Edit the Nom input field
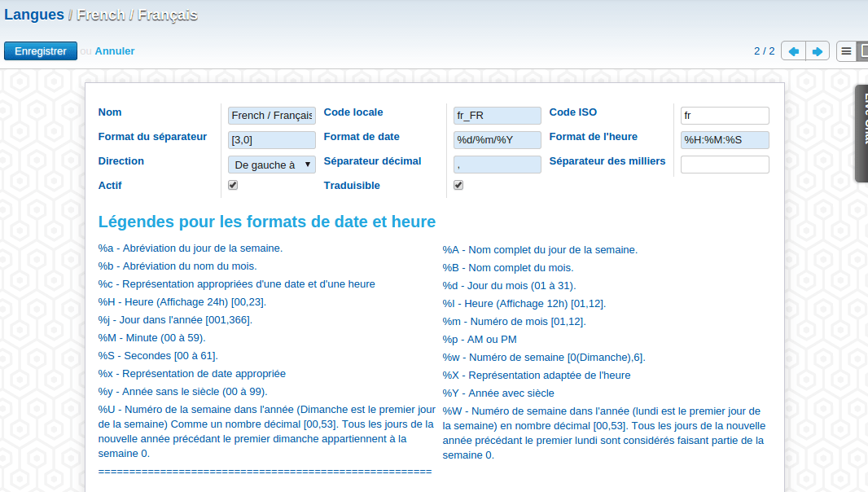This screenshot has width=868, height=492. [272, 115]
